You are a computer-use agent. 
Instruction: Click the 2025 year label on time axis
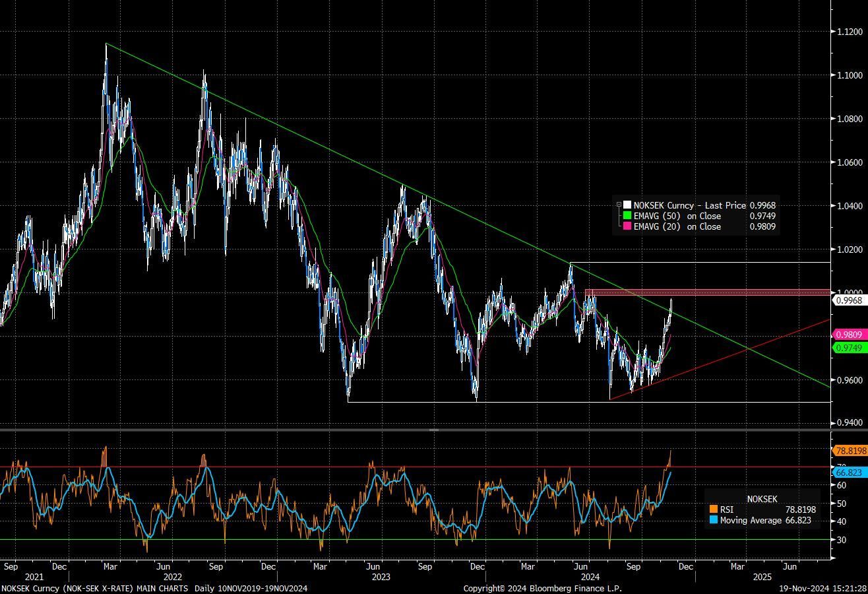pos(762,577)
